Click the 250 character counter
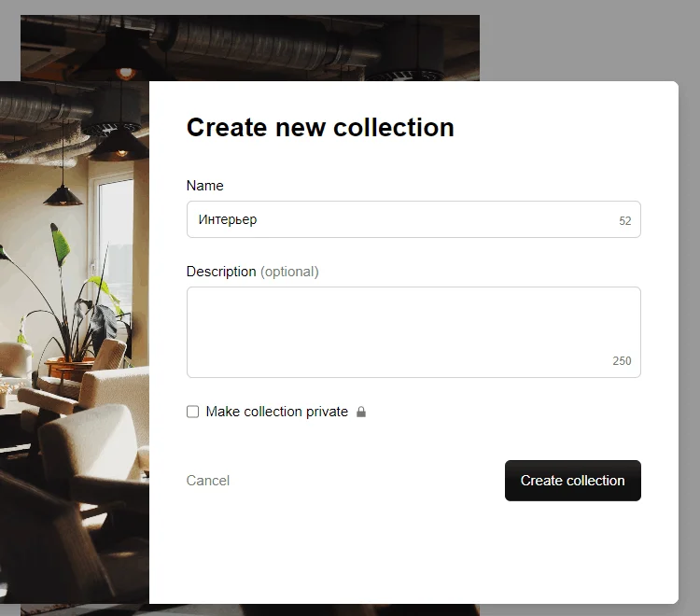The width and height of the screenshot is (700, 616). pyautogui.click(x=622, y=361)
